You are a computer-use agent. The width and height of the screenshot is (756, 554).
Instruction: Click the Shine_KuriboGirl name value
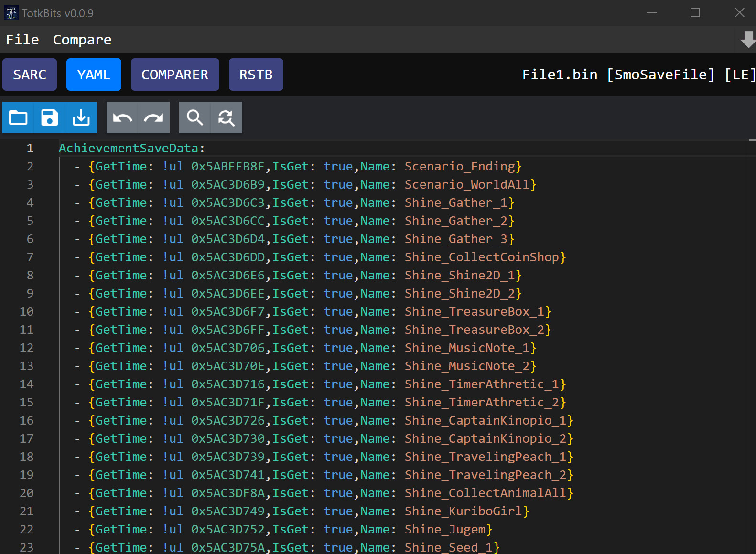click(x=463, y=511)
